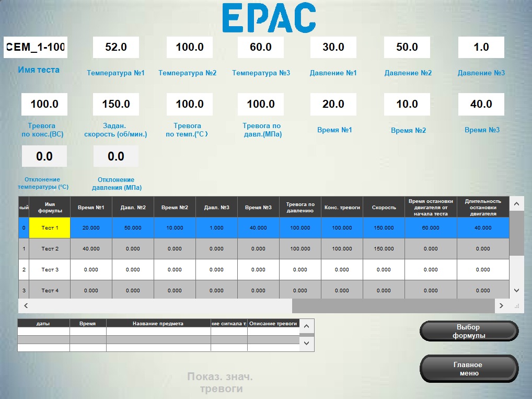Click the horizontal scrollbar thumb of the formula table
This screenshot has width=532, height=399.
[392, 305]
